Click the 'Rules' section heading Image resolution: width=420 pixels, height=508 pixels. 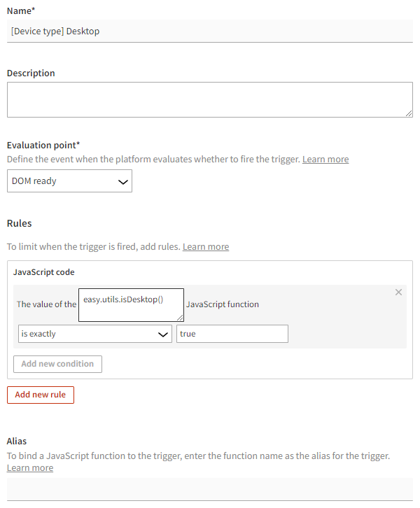pos(20,224)
